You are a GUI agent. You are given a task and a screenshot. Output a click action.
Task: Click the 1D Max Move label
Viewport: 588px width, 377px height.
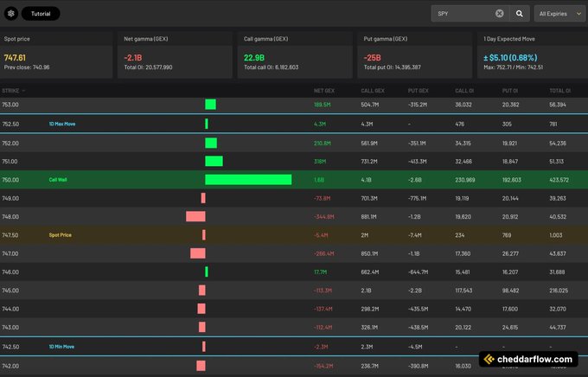pos(62,124)
